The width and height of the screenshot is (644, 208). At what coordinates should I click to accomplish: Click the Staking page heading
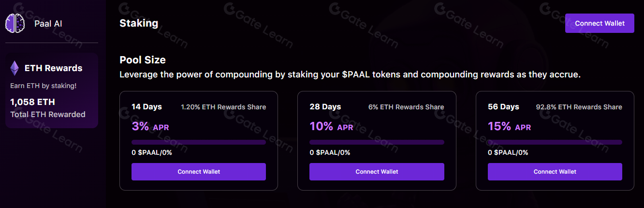(139, 23)
